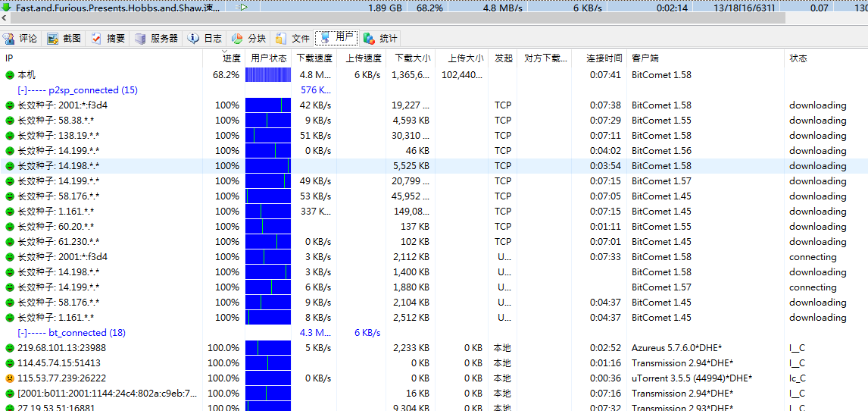This screenshot has height=411, width=868.
Task: Click the piece progress bar of 本机
Action: tap(268, 75)
